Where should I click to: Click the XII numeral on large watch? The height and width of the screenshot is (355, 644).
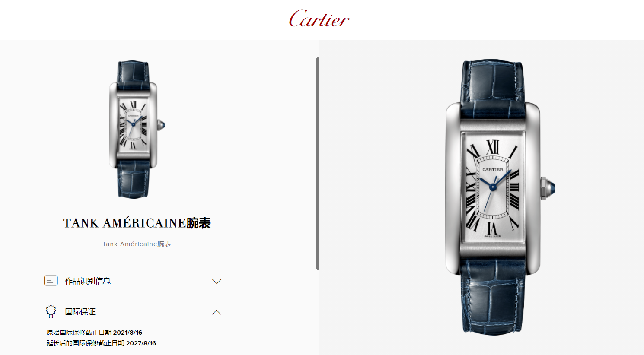[x=492, y=147]
